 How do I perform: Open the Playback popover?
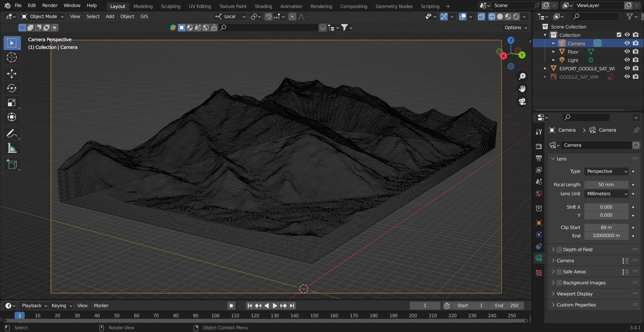34,306
